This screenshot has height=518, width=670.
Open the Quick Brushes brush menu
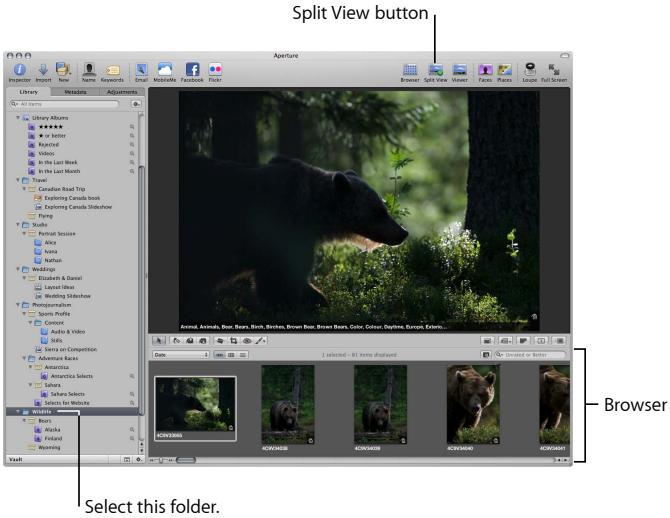(x=261, y=341)
